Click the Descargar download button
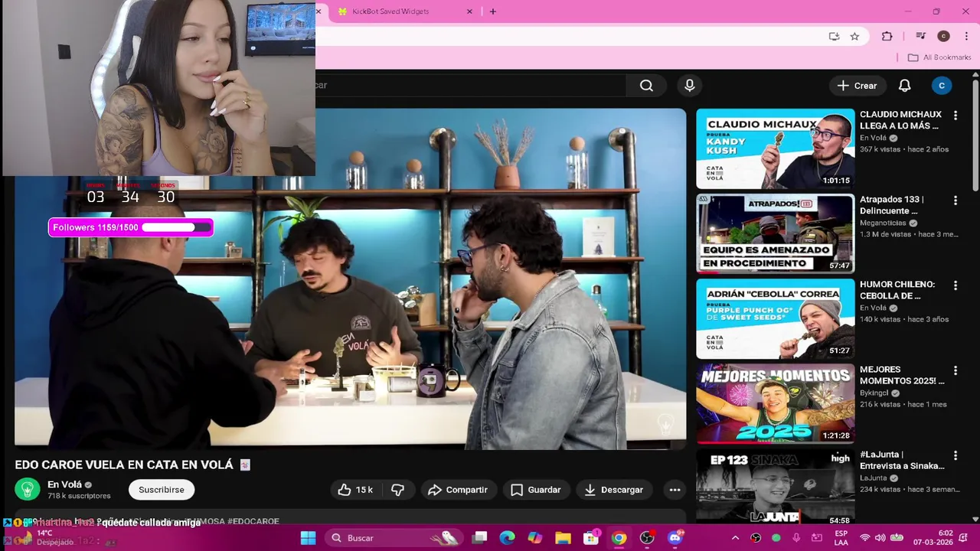The height and width of the screenshot is (551, 980). tap(614, 490)
